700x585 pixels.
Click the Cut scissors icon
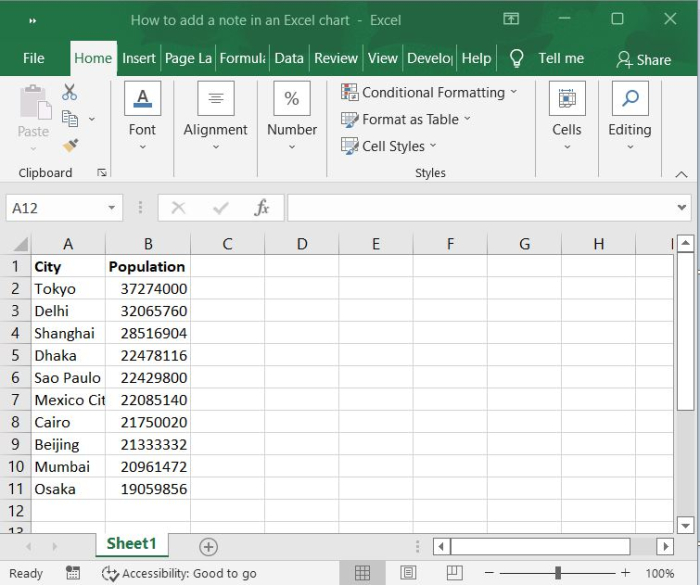pos(69,92)
